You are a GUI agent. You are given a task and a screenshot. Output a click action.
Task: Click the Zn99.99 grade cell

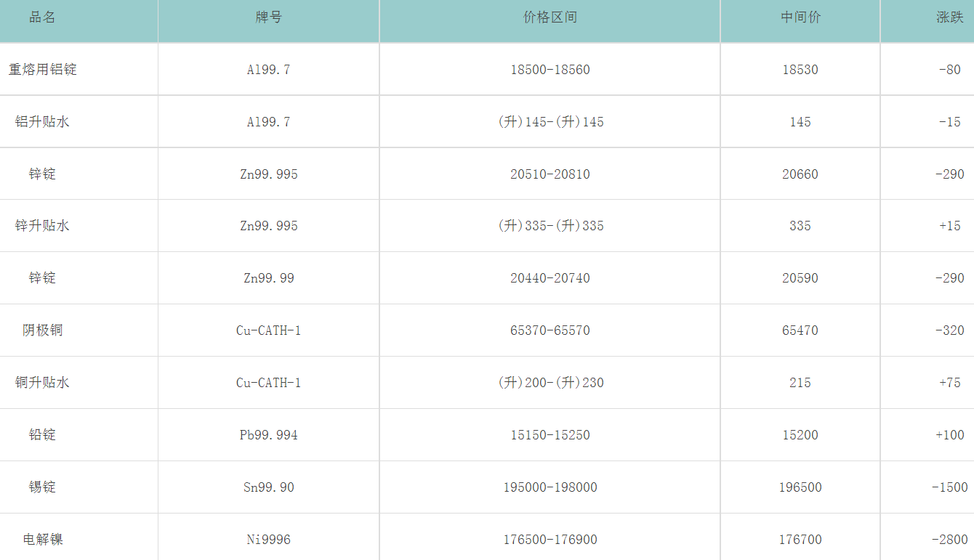point(268,278)
